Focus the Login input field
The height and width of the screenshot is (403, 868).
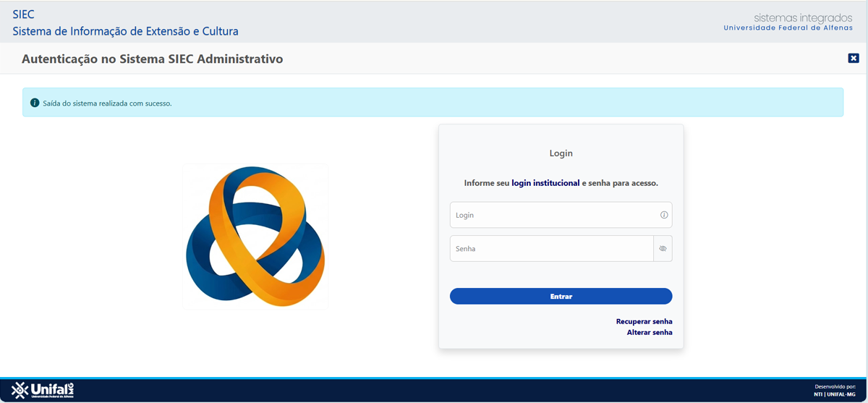click(553, 215)
